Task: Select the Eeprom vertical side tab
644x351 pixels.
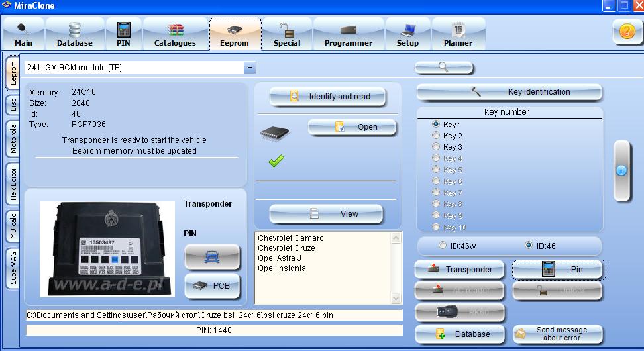Action: pos(13,73)
